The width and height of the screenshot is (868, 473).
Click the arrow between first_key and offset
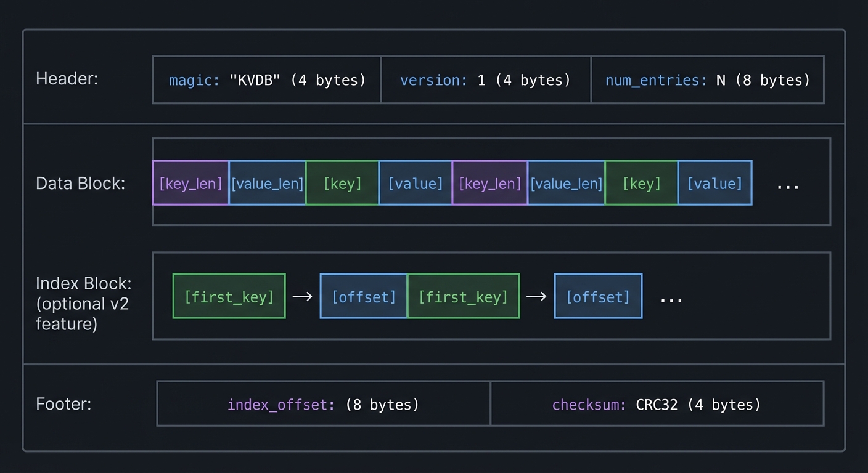click(x=302, y=296)
